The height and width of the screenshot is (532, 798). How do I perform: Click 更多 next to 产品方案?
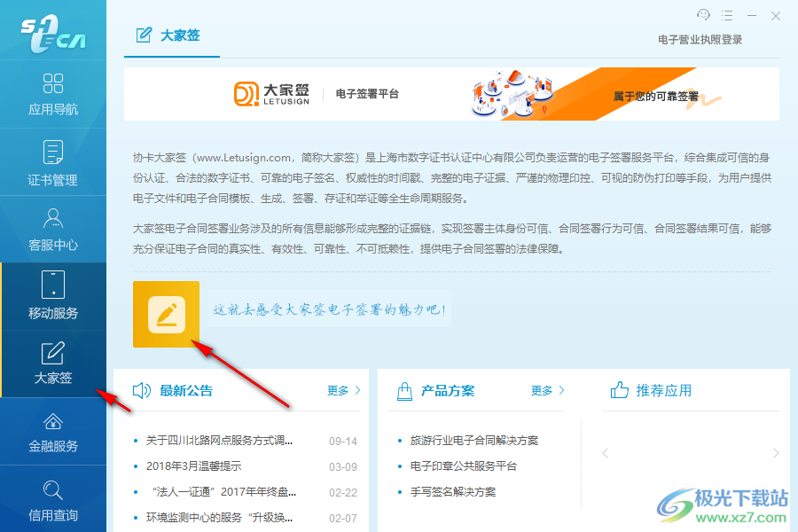click(x=547, y=390)
